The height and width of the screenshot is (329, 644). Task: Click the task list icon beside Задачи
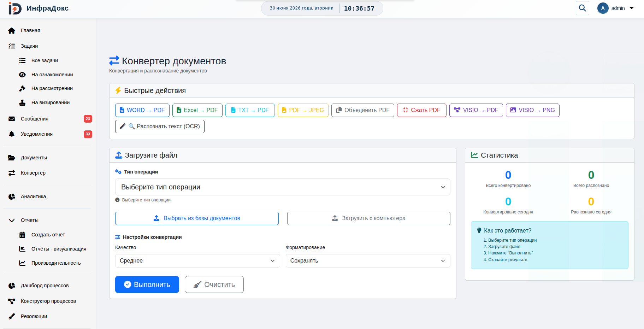[x=12, y=46]
